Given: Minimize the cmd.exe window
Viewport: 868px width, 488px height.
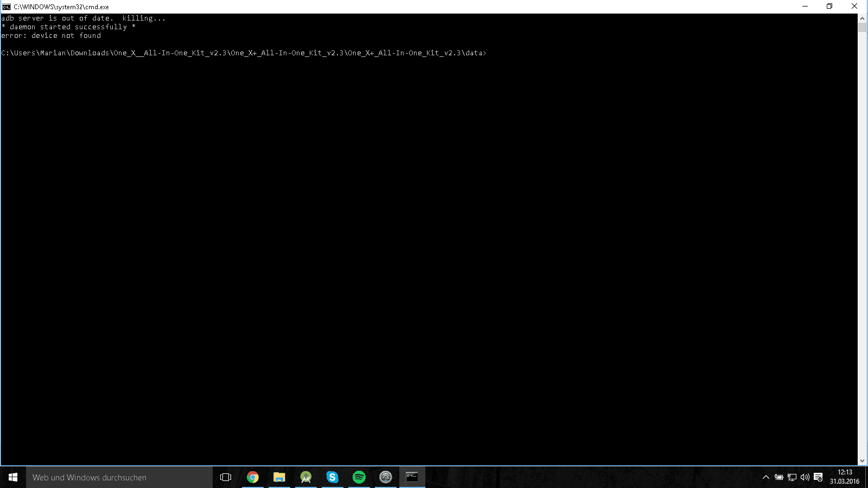Looking at the screenshot, I should (x=805, y=7).
